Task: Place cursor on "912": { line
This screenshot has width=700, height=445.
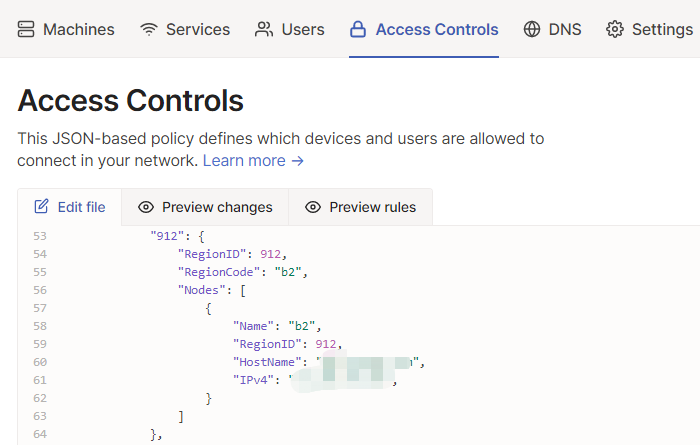Action: [177, 236]
